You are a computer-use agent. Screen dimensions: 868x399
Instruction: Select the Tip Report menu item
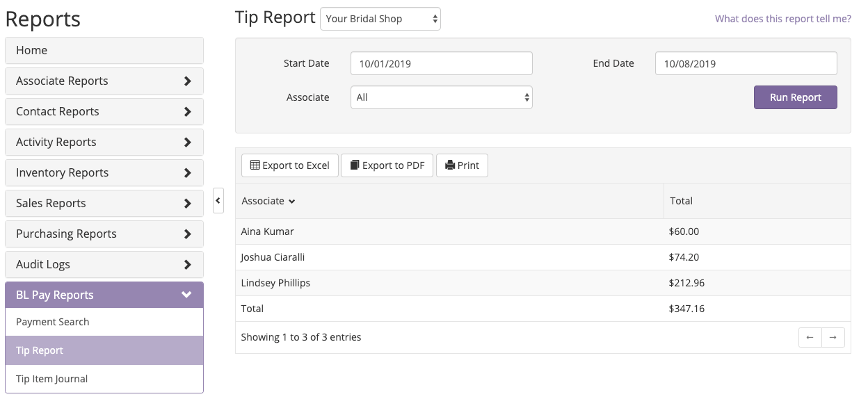(104, 350)
